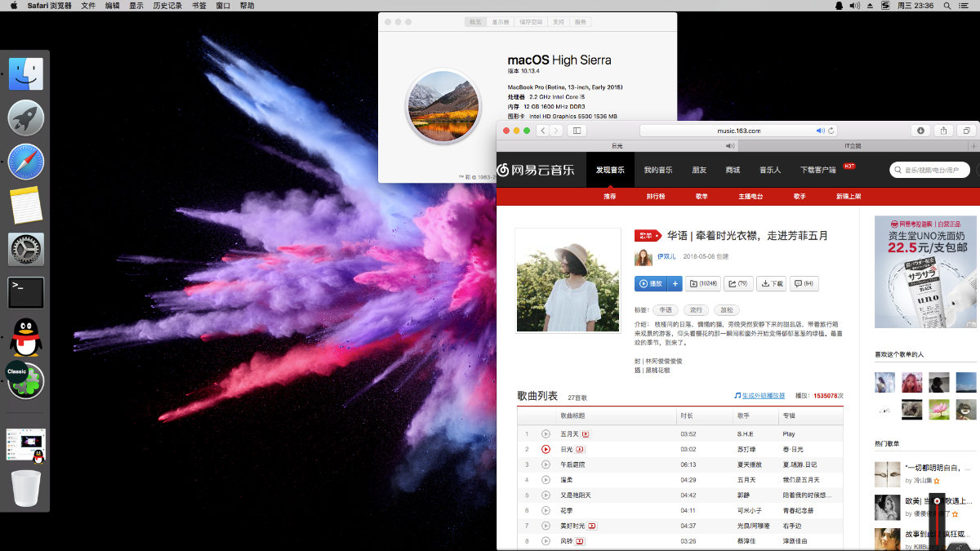This screenshot has width=980, height=551.
Task: Click the 华语 tag
Action: point(666,310)
